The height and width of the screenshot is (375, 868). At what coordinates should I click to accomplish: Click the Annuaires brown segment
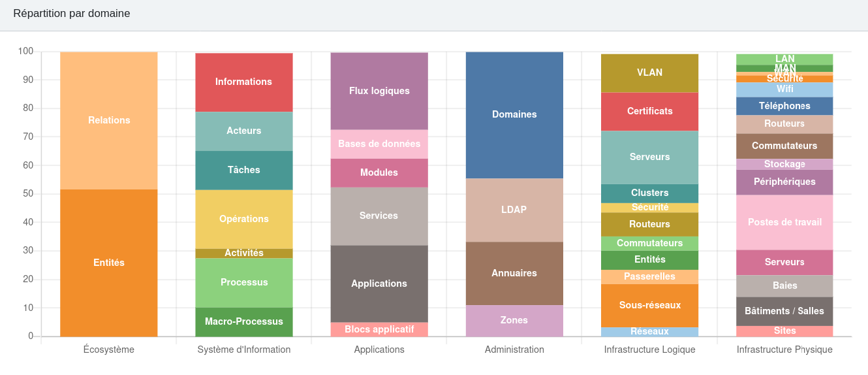514,273
